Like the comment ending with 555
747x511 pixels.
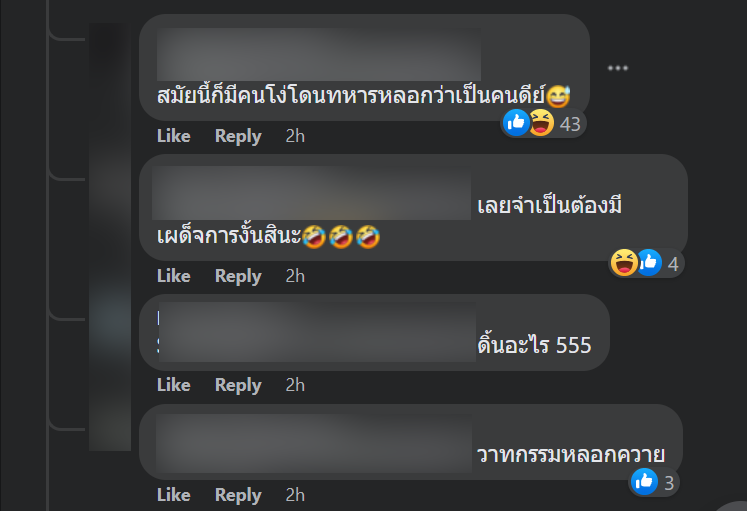coord(174,385)
